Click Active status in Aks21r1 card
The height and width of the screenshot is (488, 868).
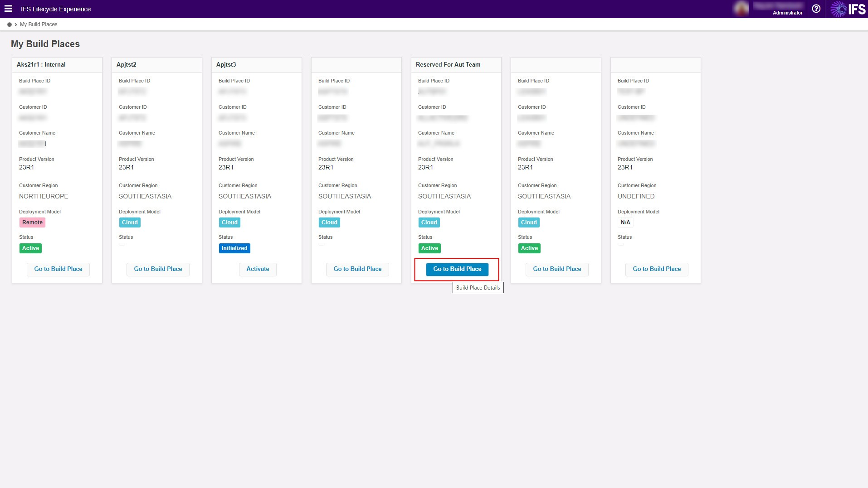tap(30, 248)
